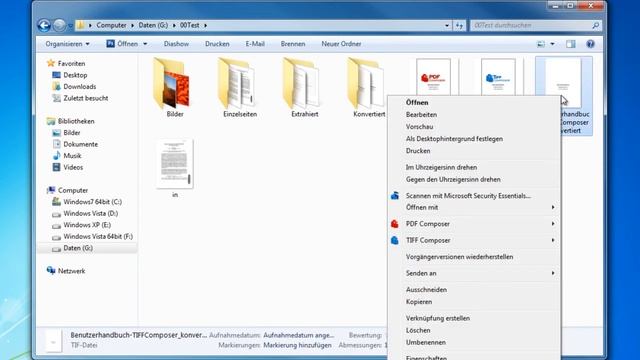Click Computer in the address breadcrumb
This screenshot has width=640, height=360.
click(x=111, y=25)
